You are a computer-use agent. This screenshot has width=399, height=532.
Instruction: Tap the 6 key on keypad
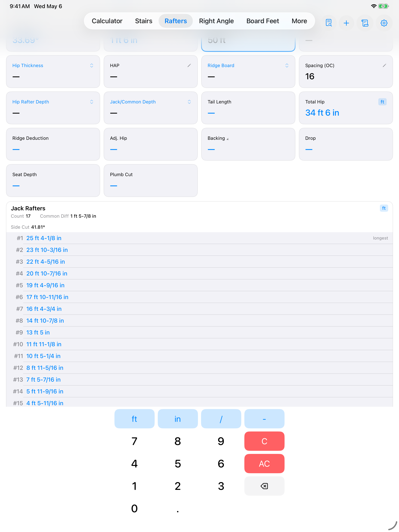[221, 463]
